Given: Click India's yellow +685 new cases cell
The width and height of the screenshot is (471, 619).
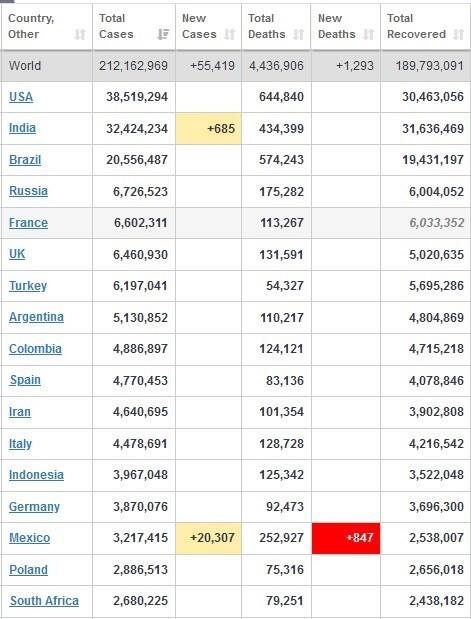Looking at the screenshot, I should (x=208, y=128).
